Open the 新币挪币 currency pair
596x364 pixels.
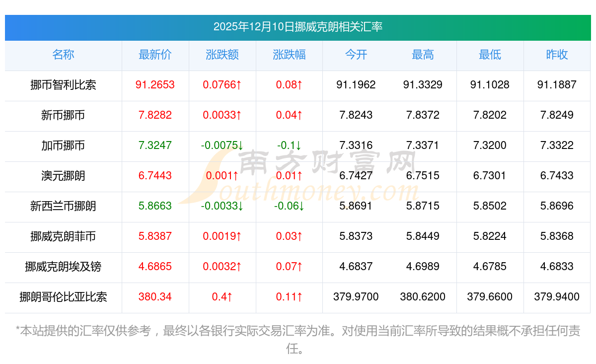pyautogui.click(x=63, y=115)
